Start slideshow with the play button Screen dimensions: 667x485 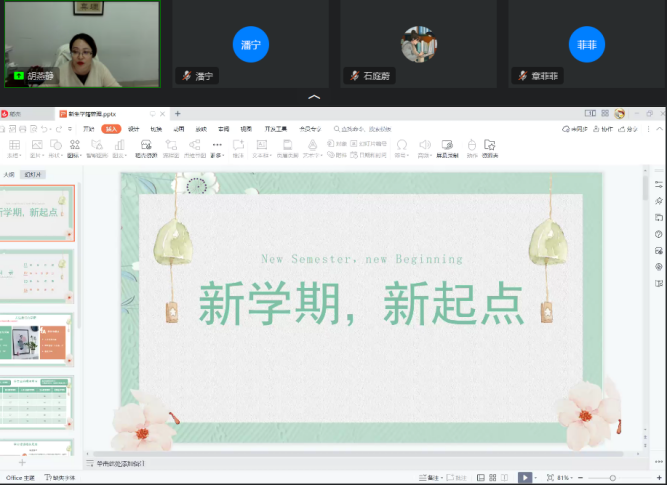525,478
